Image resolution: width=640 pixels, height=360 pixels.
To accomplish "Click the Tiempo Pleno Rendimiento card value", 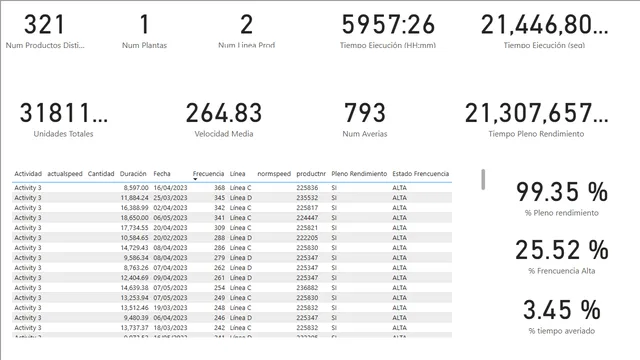I will coord(536,113).
